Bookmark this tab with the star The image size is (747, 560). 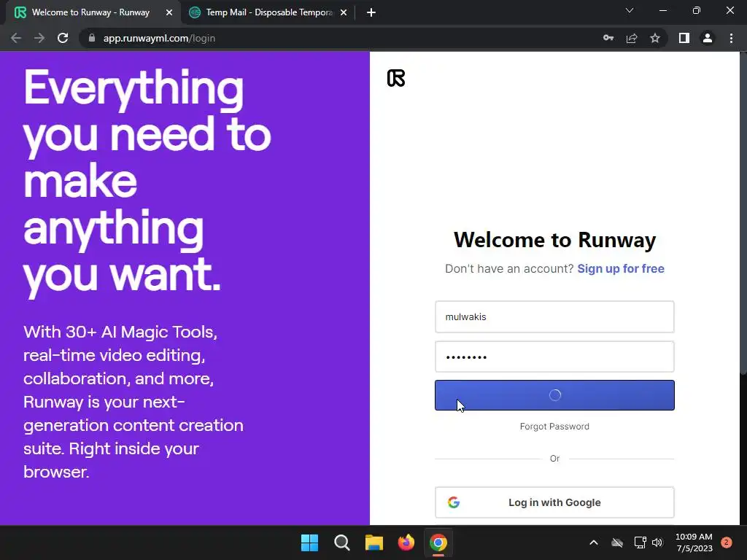click(655, 38)
